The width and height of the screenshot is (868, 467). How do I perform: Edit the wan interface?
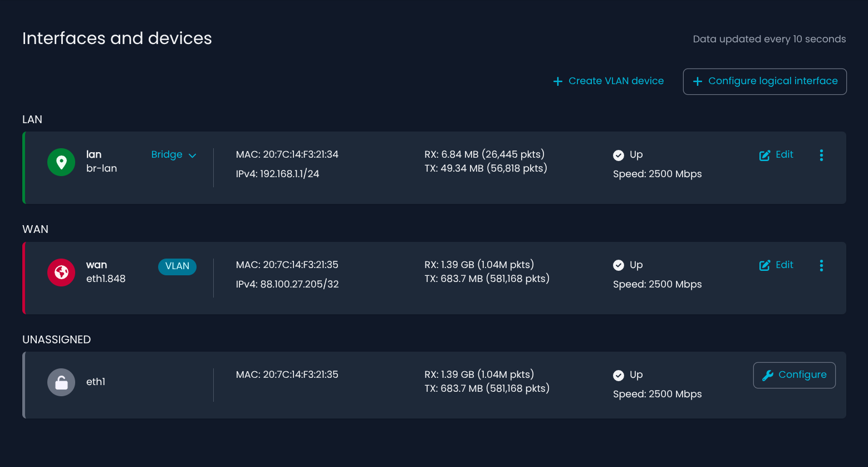tap(777, 265)
